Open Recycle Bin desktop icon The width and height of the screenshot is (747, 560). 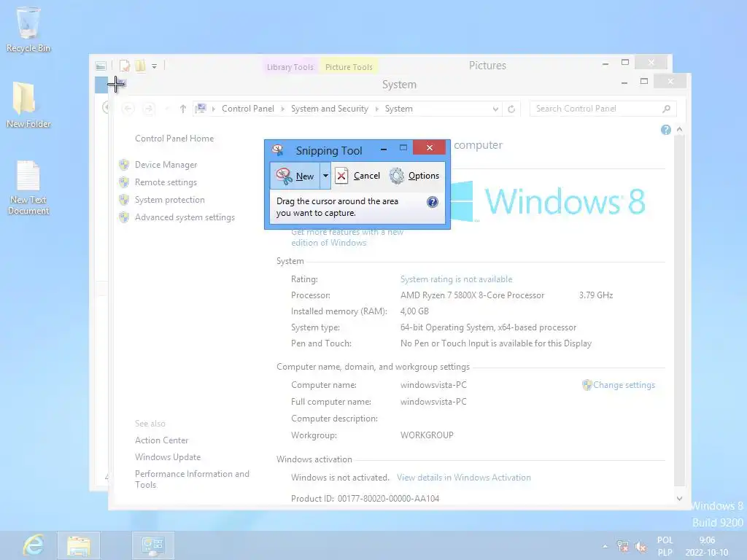tap(28, 29)
